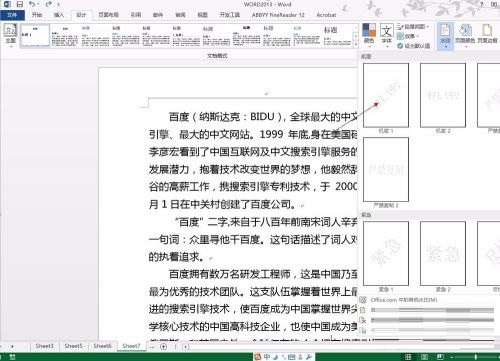The width and height of the screenshot is (500, 361).
Task: Expand the Paragraph Spacing dropdown
Action: [413, 26]
